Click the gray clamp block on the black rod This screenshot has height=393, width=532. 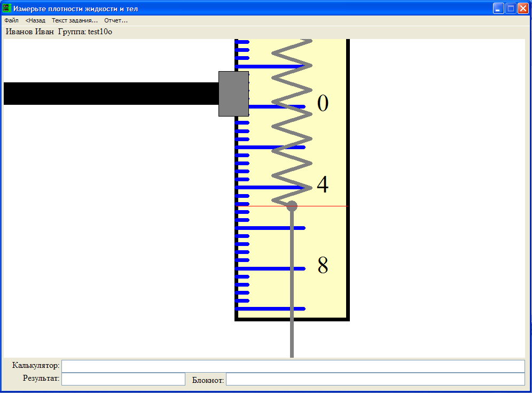pyautogui.click(x=233, y=94)
